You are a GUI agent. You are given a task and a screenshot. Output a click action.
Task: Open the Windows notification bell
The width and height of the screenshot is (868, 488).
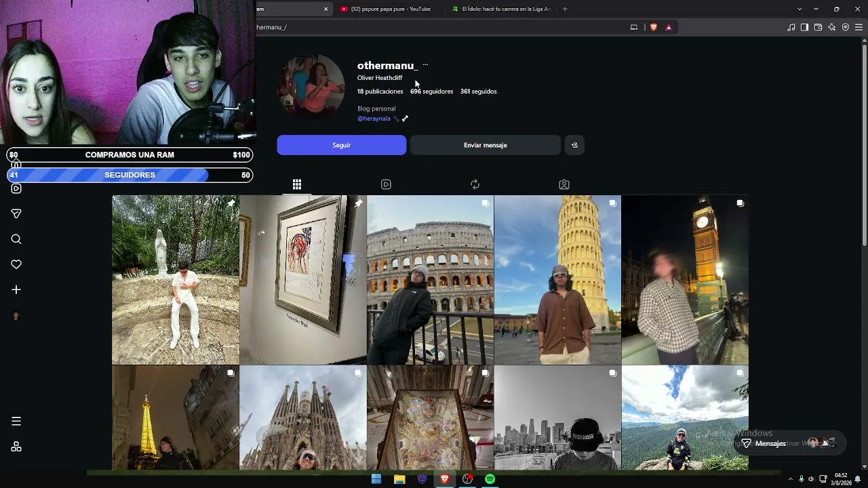click(x=858, y=479)
